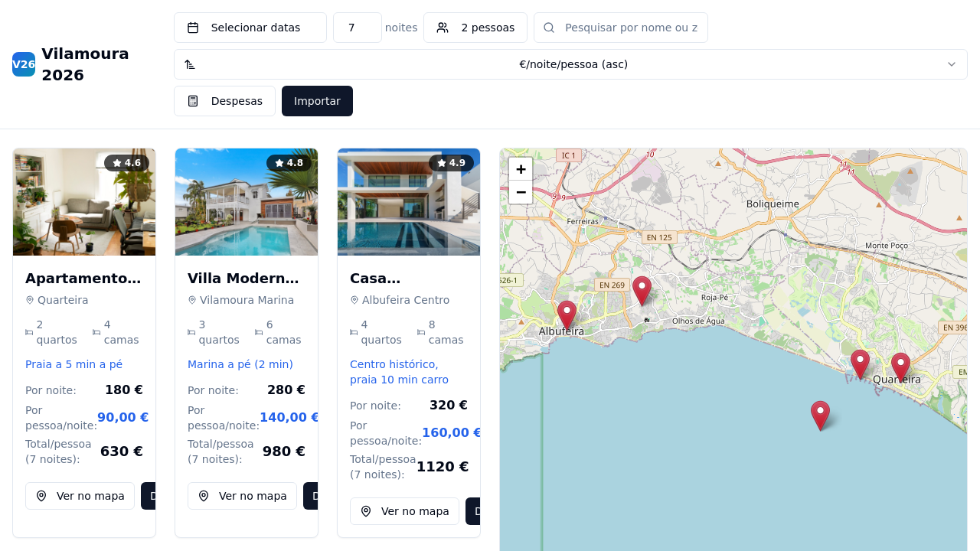The width and height of the screenshot is (980, 551).
Task: Open the Praia a 5 min a pé link
Action: (x=73, y=364)
